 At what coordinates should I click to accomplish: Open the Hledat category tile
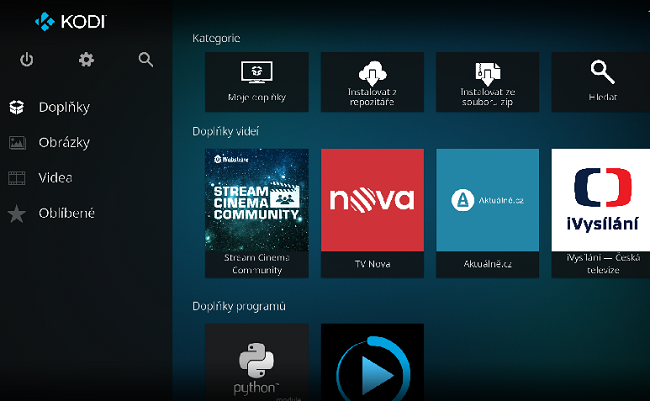click(601, 82)
